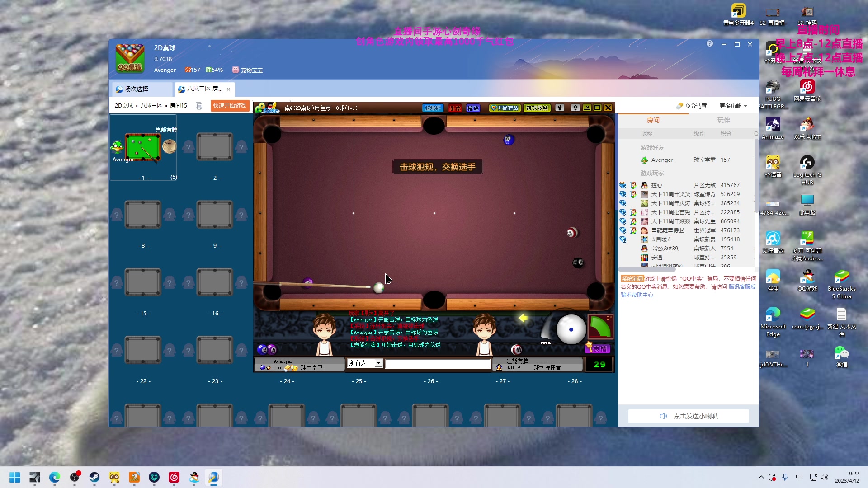Show hidden system tray icons
The width and height of the screenshot is (868, 488).
click(x=761, y=477)
